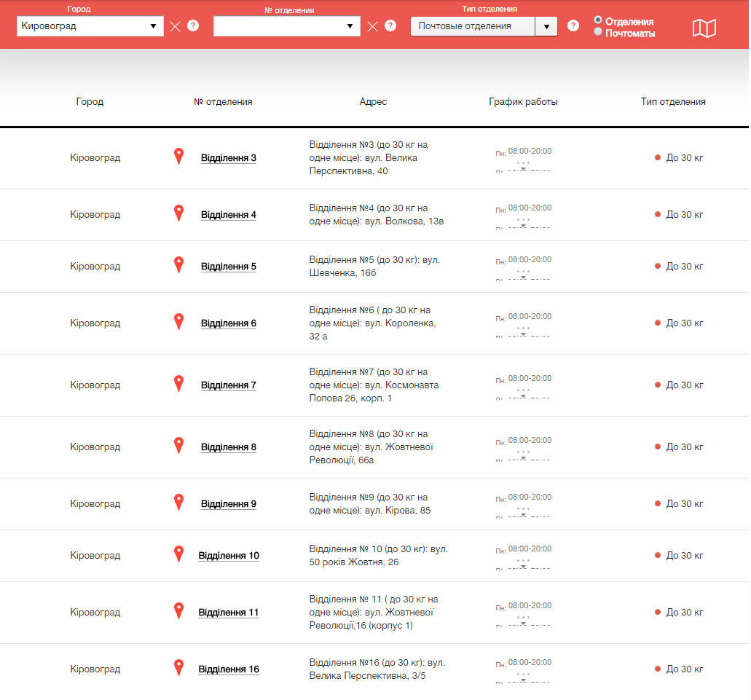The image size is (751, 700).
Task: Open help icon next to Тип отделения
Action: click(573, 26)
